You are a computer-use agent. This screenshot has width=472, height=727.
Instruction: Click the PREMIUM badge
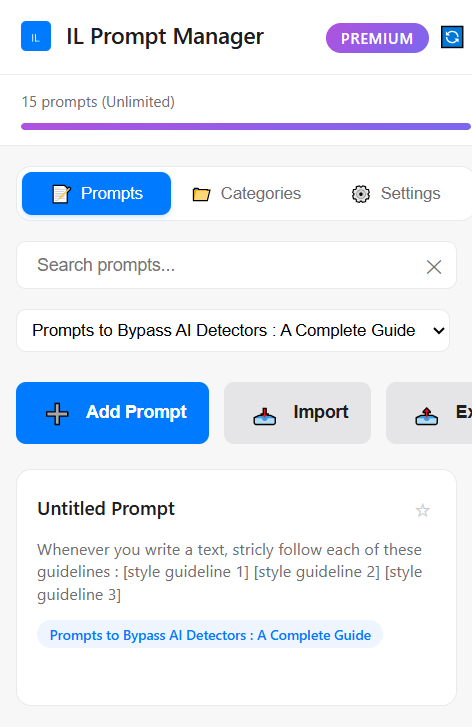coord(377,38)
